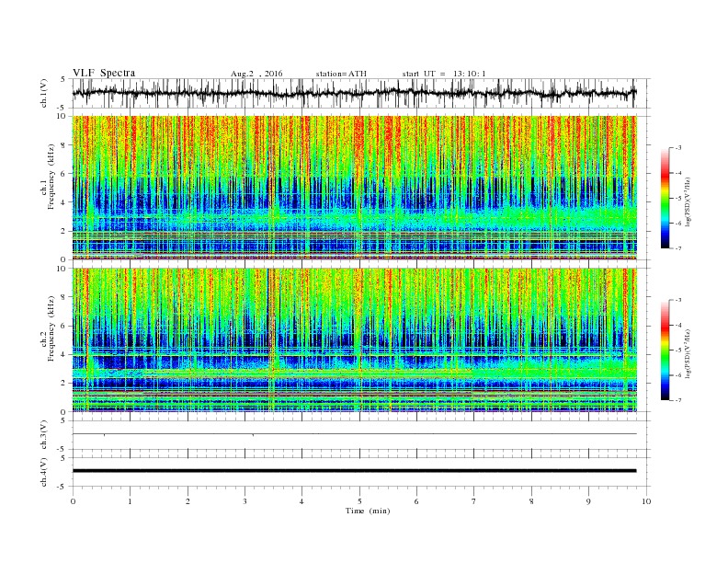This screenshot has height=563, width=728.
Task: Click the "Time (min)" axis label
Action: pos(368,511)
